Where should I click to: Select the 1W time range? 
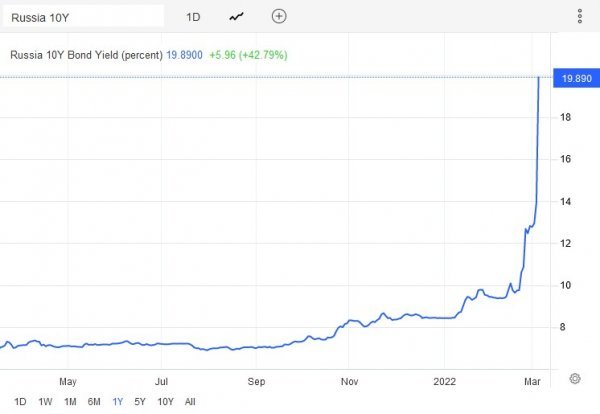(45, 402)
